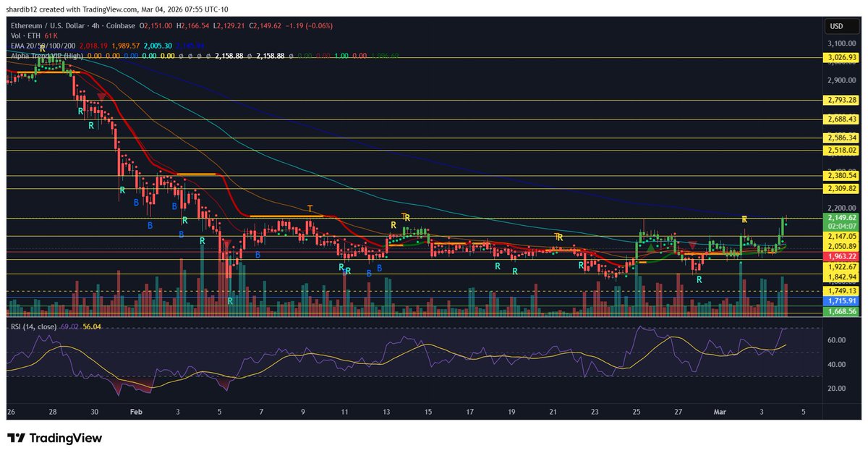Click the red 1,963.22 price label
The width and height of the screenshot is (868, 456).
842,256
